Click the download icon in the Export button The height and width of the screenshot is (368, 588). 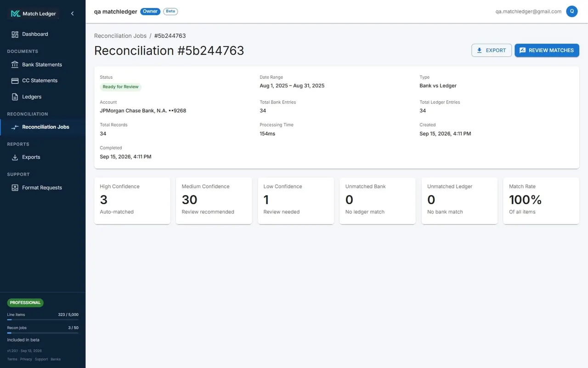point(480,50)
